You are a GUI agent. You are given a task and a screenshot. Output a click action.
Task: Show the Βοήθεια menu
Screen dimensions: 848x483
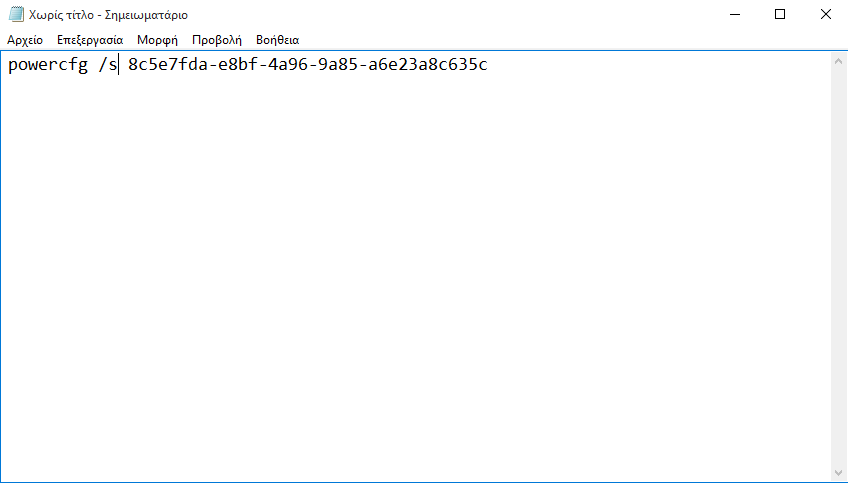point(277,40)
